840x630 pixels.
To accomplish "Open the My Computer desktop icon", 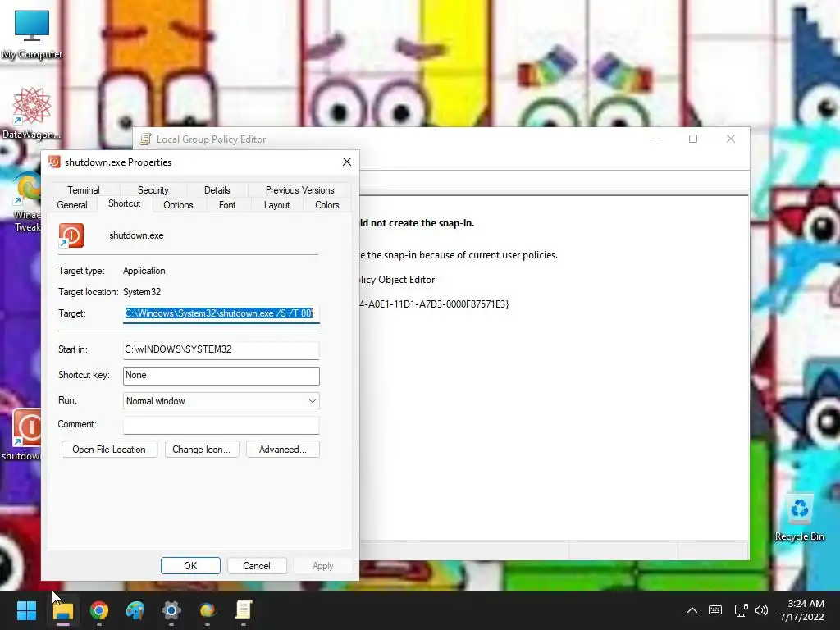I will pyautogui.click(x=32, y=33).
